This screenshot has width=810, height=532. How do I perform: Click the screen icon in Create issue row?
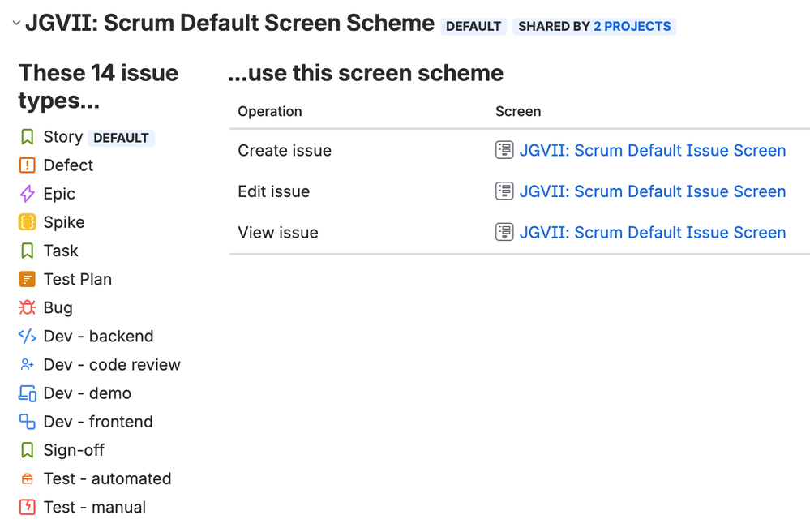[504, 150]
